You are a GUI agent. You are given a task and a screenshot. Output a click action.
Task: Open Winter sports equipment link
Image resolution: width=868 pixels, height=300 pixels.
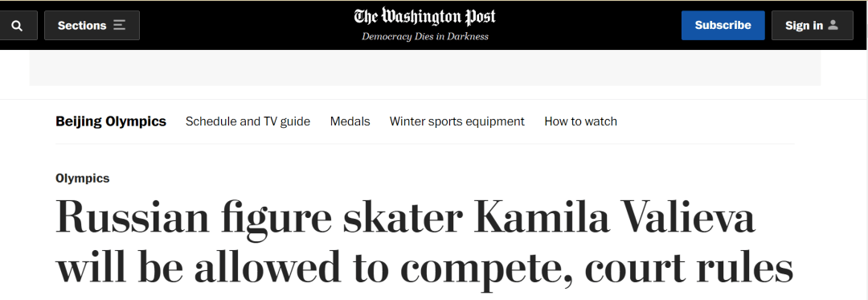[457, 121]
